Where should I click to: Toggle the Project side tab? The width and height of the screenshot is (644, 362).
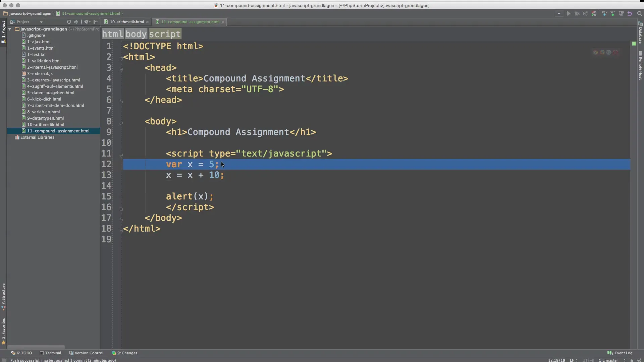[3, 32]
